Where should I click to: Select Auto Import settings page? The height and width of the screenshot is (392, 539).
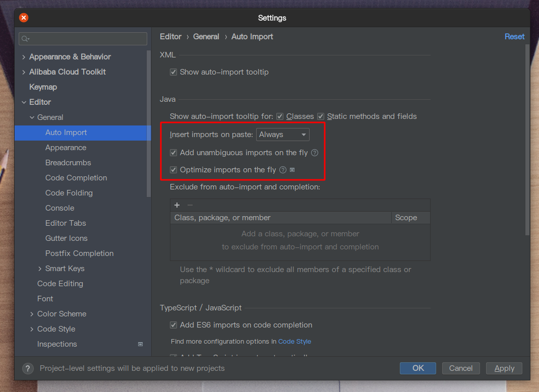click(x=83, y=133)
